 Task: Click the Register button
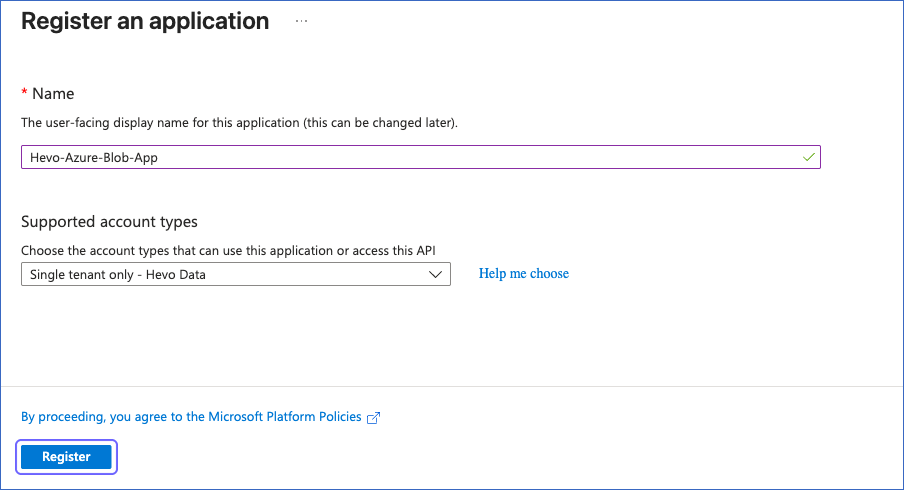66,457
